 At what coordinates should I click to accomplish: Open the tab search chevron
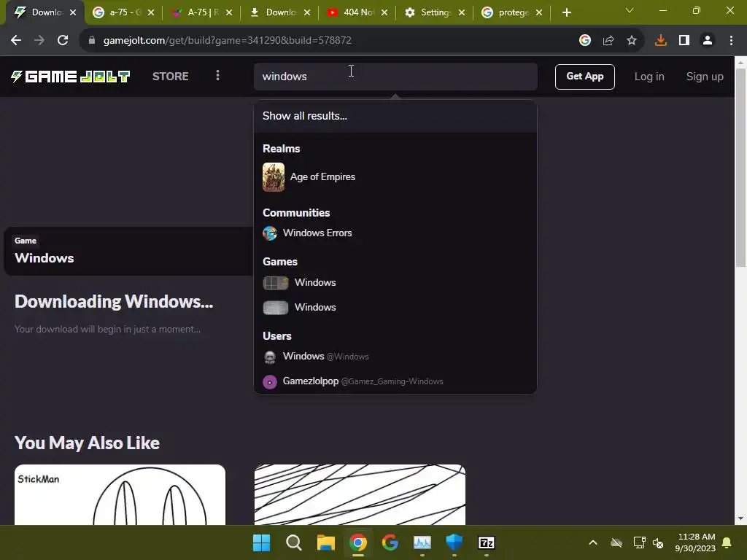(630, 10)
